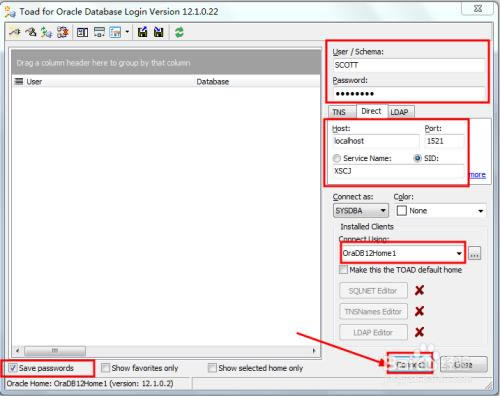The image size is (500, 396).
Task: Click the Toad application icon in title bar
Action: point(10,12)
